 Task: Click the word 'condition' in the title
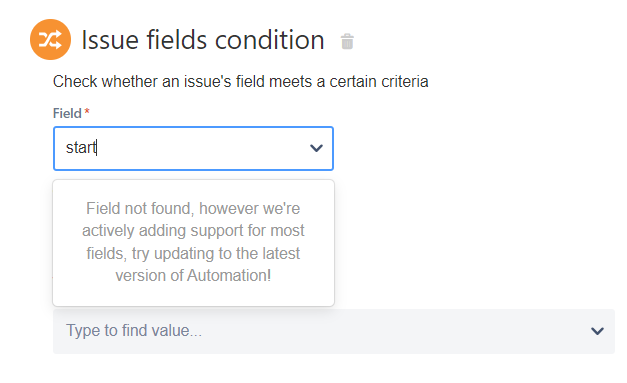270,40
